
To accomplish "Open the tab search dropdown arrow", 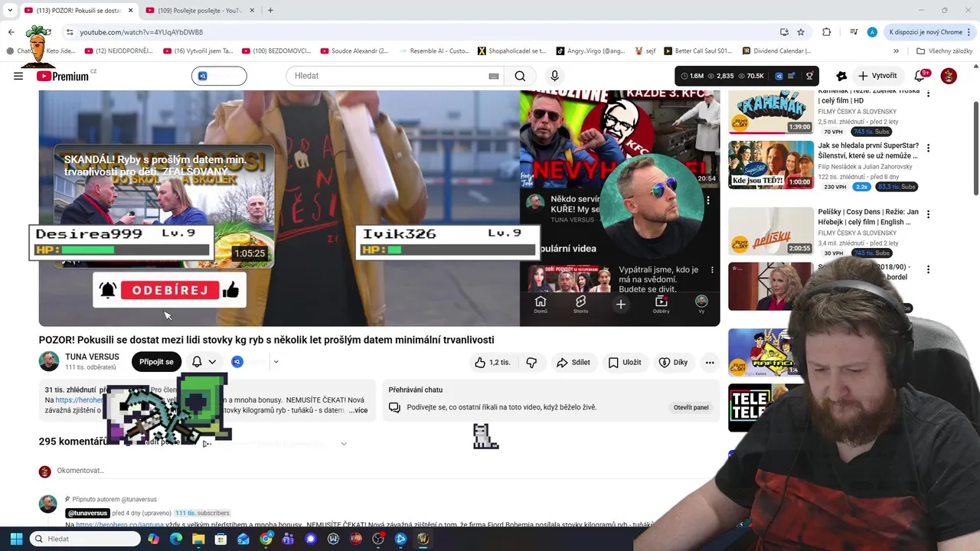I will [x=9, y=10].
